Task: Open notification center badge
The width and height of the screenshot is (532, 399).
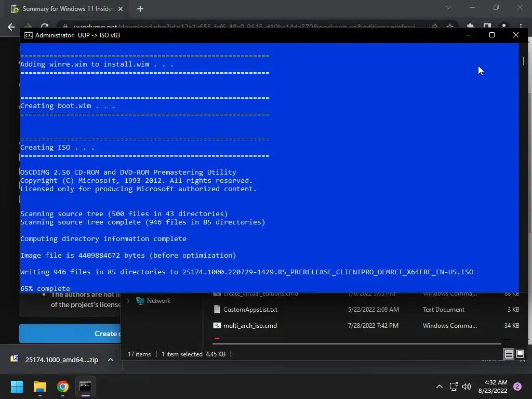Action: (x=517, y=387)
